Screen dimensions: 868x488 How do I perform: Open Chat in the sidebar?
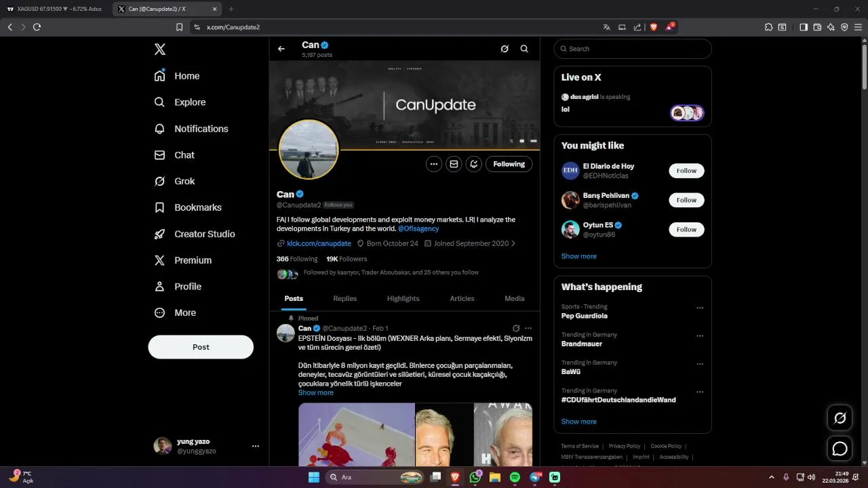[x=174, y=155]
